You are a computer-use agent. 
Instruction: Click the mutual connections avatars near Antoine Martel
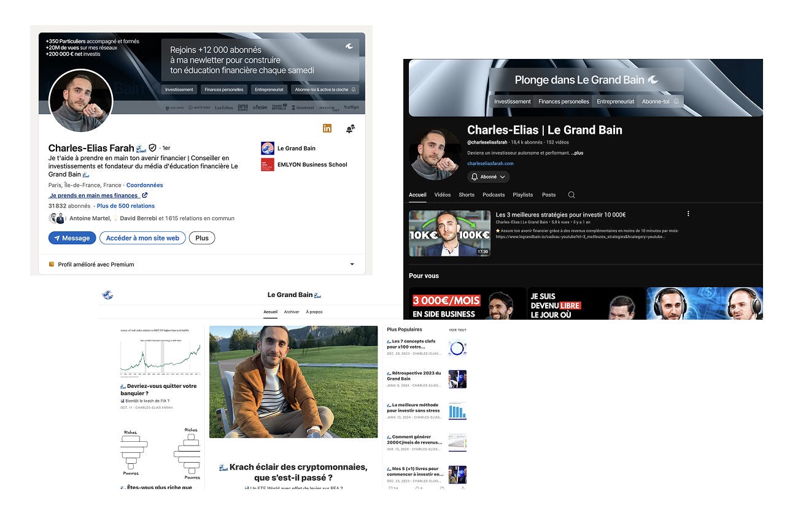(x=56, y=218)
